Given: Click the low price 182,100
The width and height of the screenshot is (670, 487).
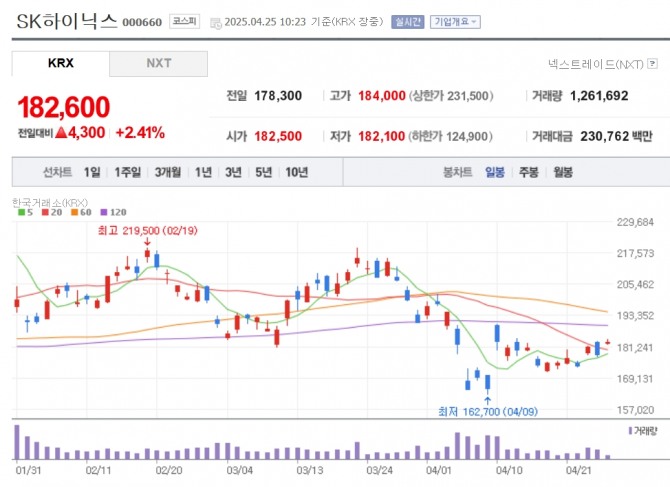Looking at the screenshot, I should click(381, 136).
